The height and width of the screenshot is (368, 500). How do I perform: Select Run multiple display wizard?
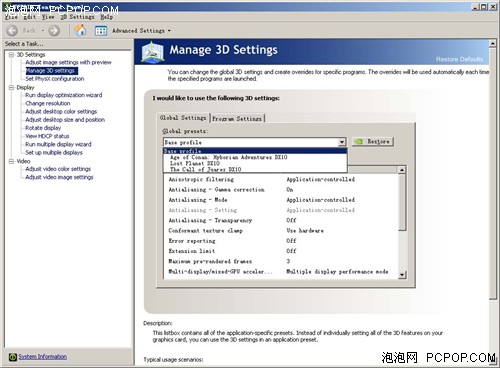pyautogui.click(x=58, y=144)
